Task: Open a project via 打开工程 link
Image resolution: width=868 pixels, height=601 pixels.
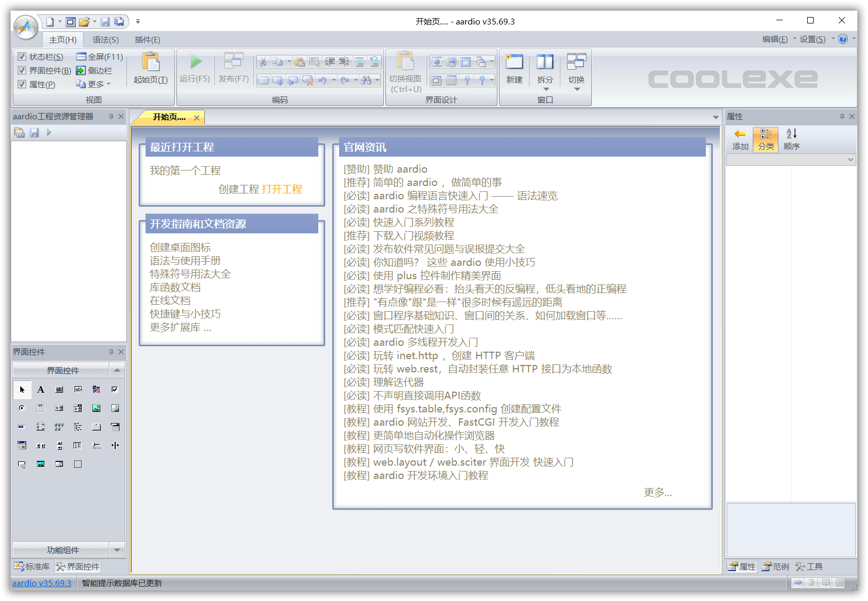Action: (x=283, y=189)
